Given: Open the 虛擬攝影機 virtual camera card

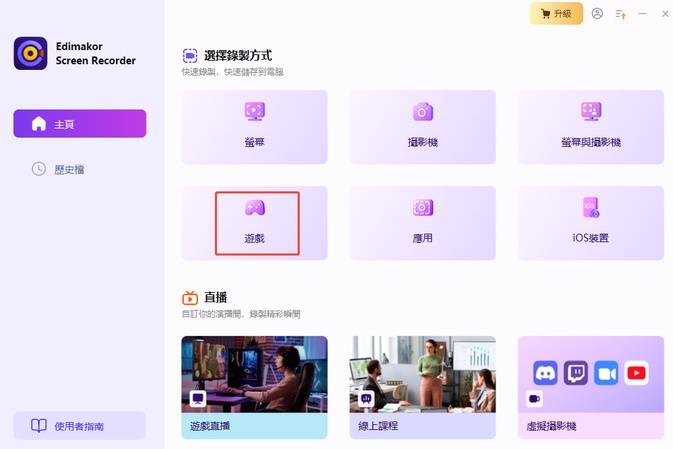Looking at the screenshot, I should pyautogui.click(x=591, y=387).
